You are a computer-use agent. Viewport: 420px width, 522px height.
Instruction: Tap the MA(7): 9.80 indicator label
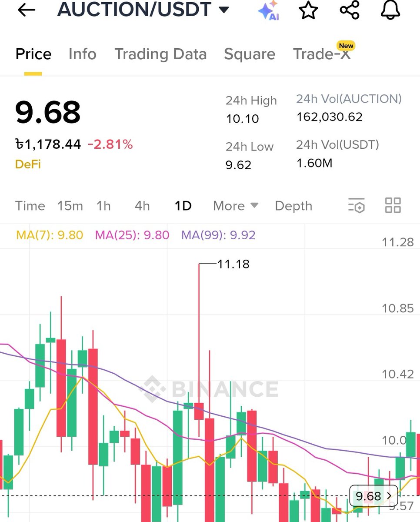coord(50,235)
